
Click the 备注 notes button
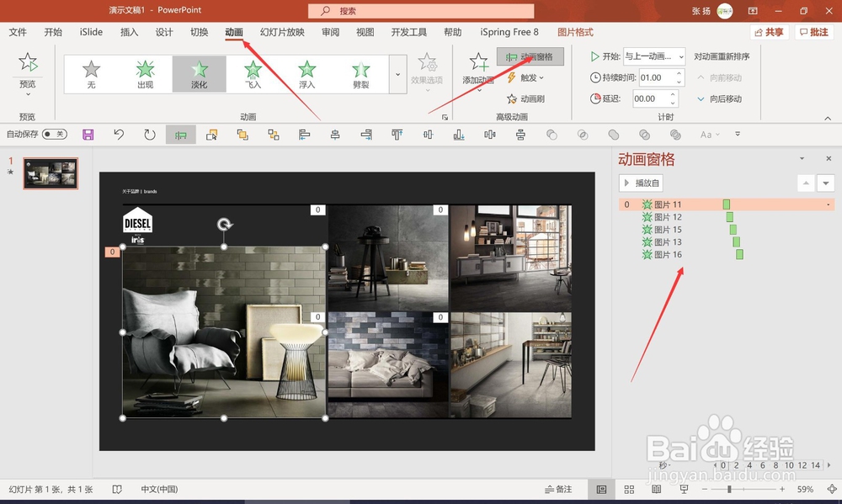(x=558, y=489)
